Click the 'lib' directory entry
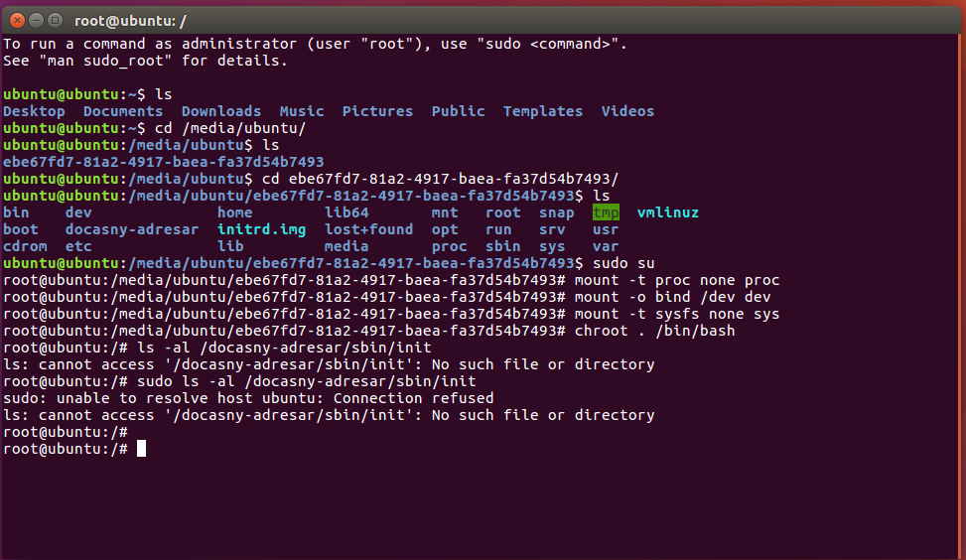The image size is (966, 560). coord(230,246)
